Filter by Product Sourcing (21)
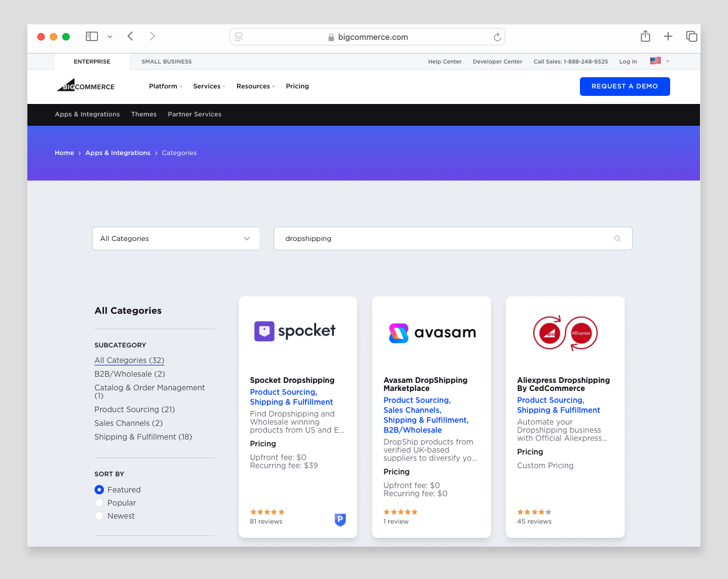The height and width of the screenshot is (579, 728). tap(134, 410)
